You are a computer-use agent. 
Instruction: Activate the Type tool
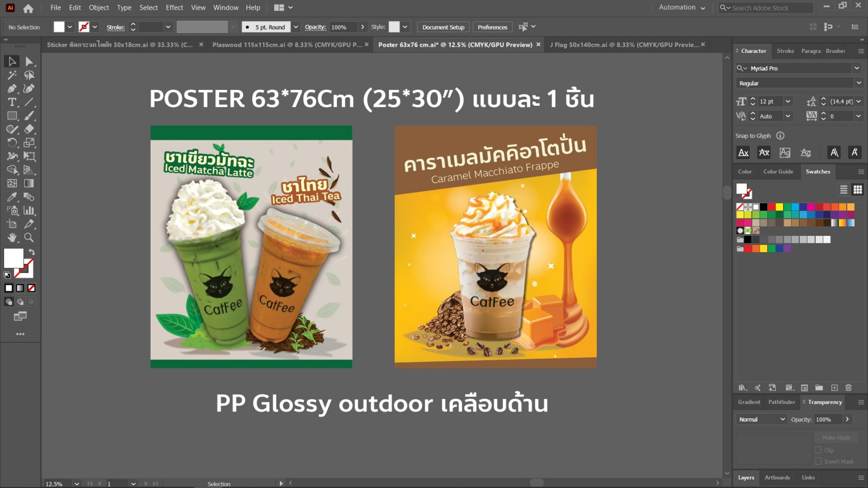(x=11, y=102)
